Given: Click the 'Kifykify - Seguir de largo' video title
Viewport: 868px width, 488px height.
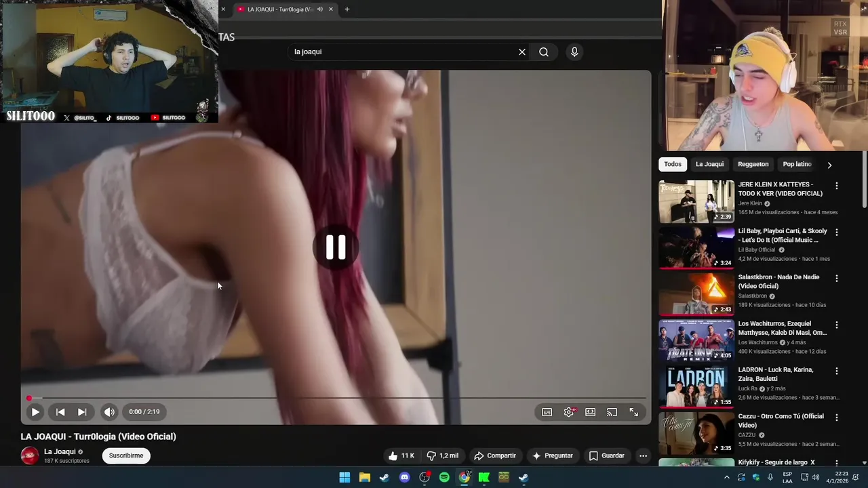Looking at the screenshot, I should tap(776, 462).
